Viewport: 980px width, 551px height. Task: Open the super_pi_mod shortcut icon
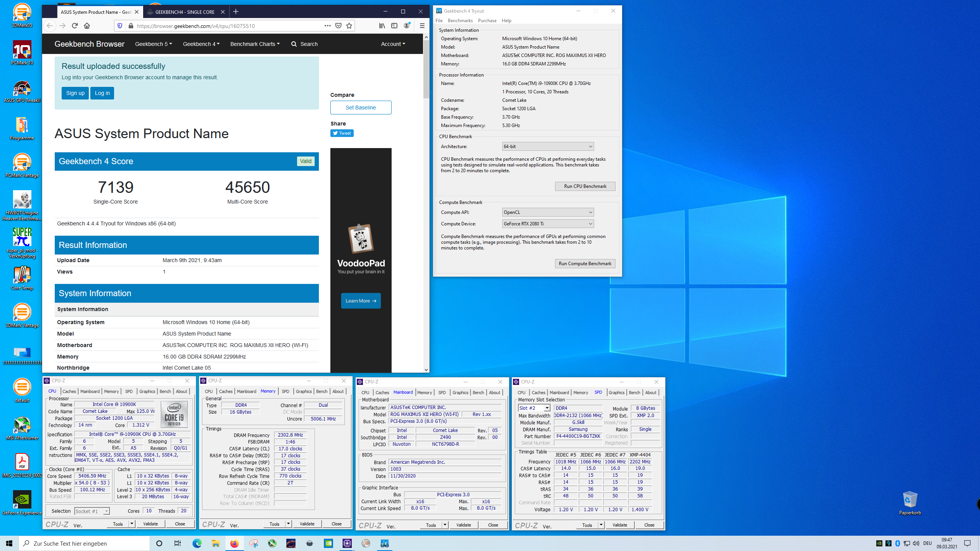coord(22,243)
